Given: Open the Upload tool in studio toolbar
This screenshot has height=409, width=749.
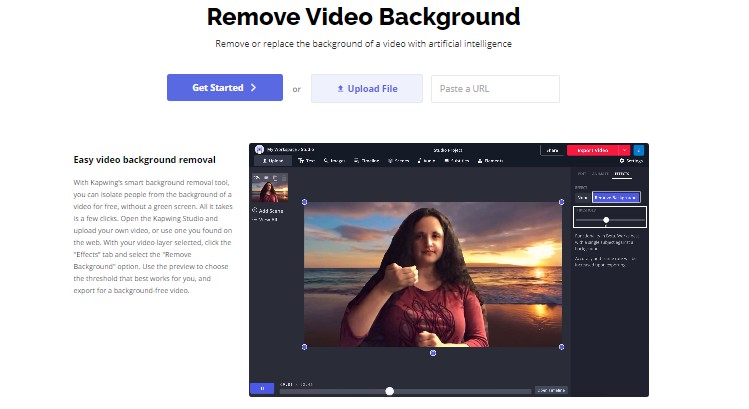Looking at the screenshot, I should 273,160.
